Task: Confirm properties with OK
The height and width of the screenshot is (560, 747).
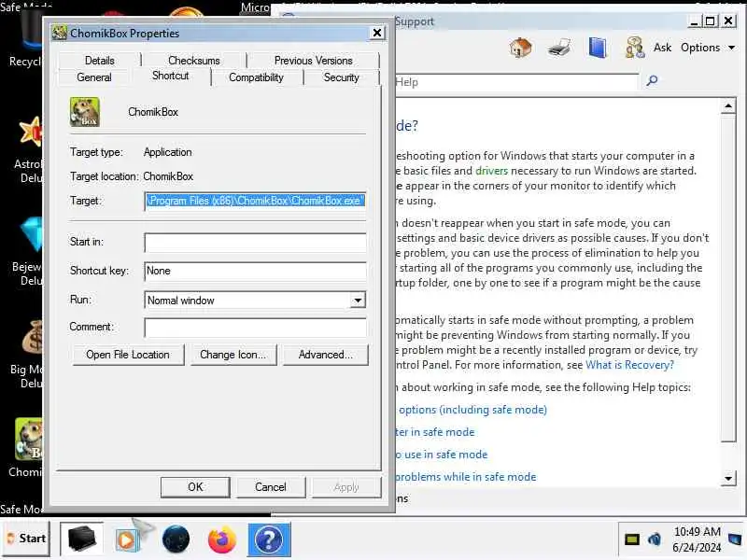Action: pos(195,487)
